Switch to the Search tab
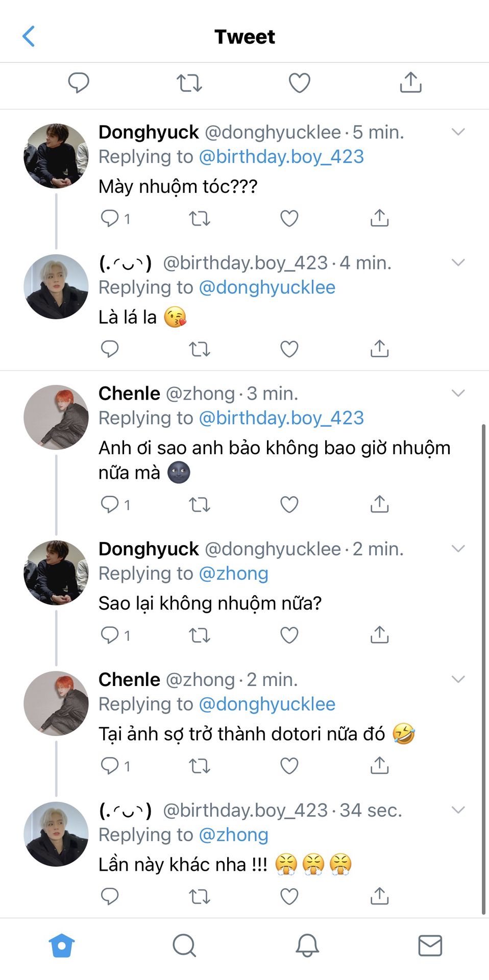 coord(184,945)
